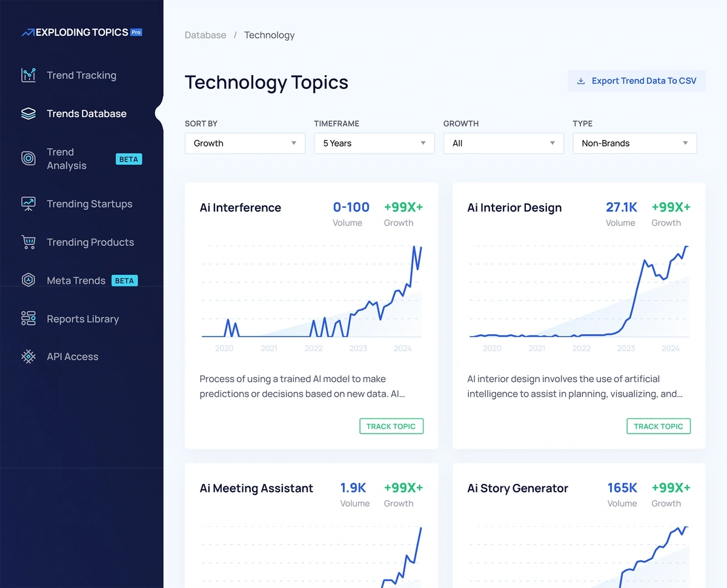
Task: Track Topic for Ai Interference
Action: click(x=391, y=426)
